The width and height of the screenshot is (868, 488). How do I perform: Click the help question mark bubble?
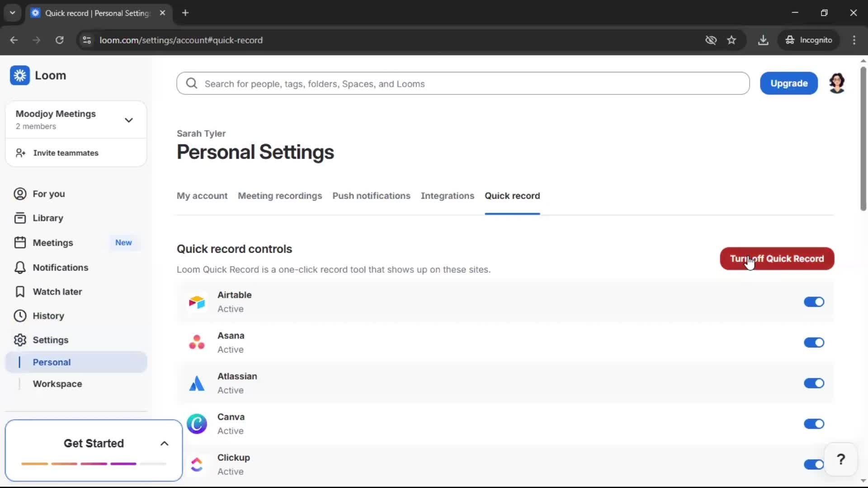coord(840,459)
